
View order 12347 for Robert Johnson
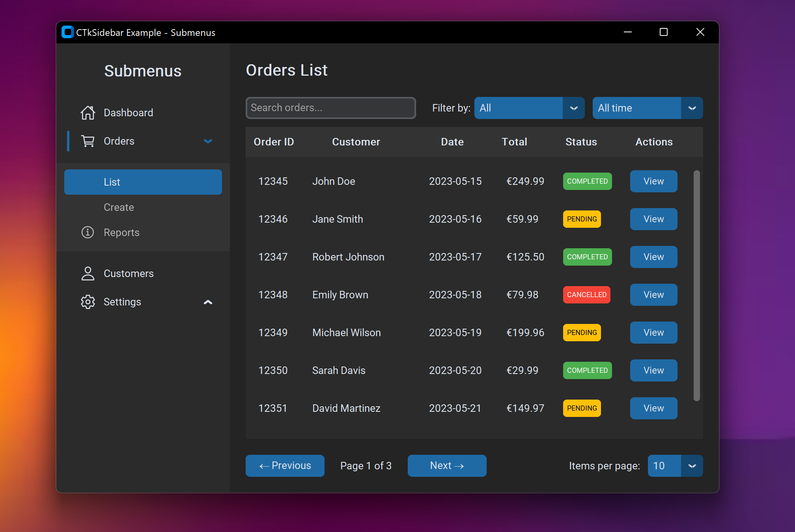[653, 257]
